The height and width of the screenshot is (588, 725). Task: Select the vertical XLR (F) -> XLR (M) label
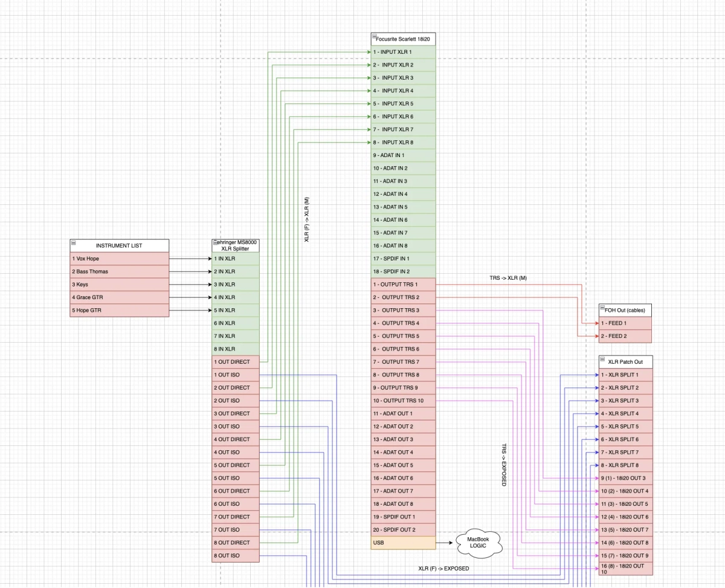[306, 219]
